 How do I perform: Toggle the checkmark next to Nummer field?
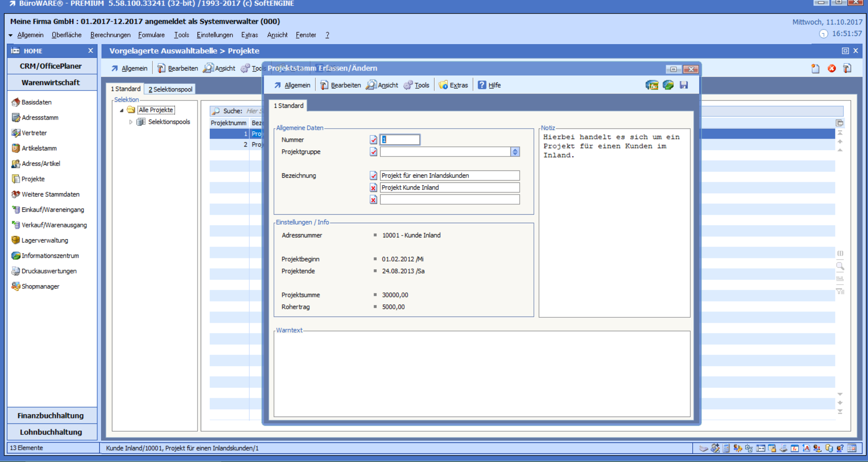pos(373,140)
